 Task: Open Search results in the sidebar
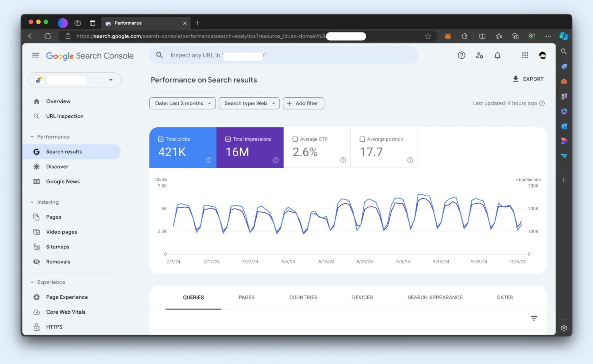click(x=72, y=152)
